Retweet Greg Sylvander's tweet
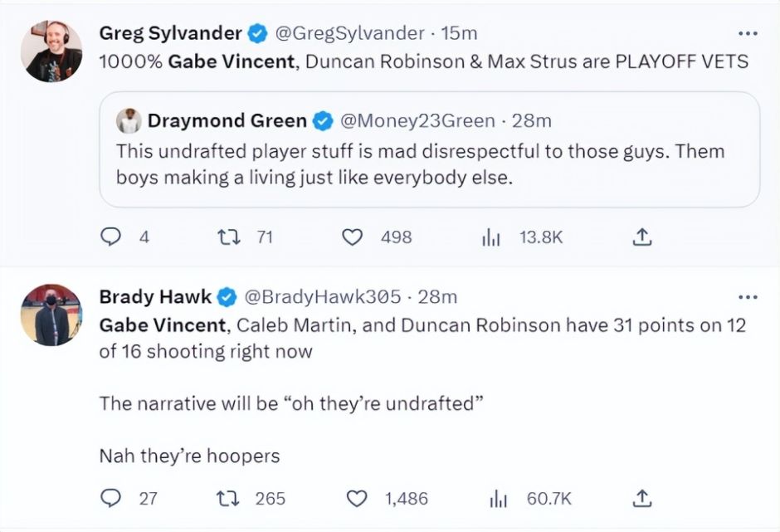 point(225,237)
